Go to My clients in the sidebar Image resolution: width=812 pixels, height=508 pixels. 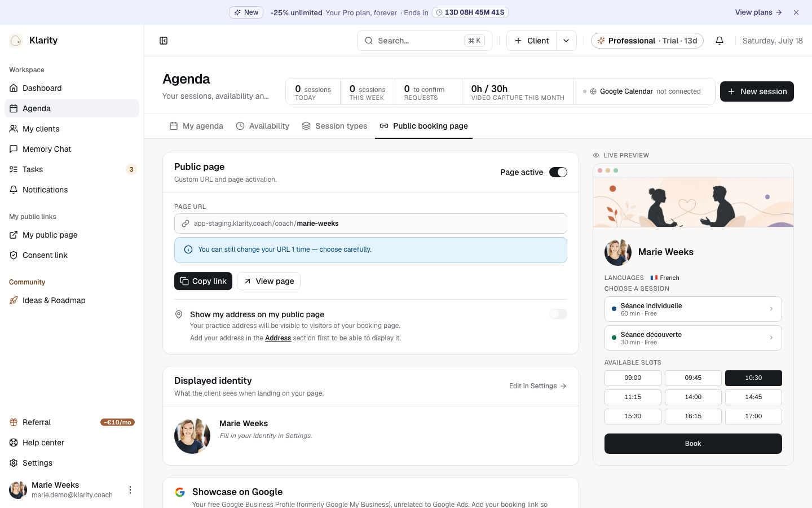click(72, 129)
